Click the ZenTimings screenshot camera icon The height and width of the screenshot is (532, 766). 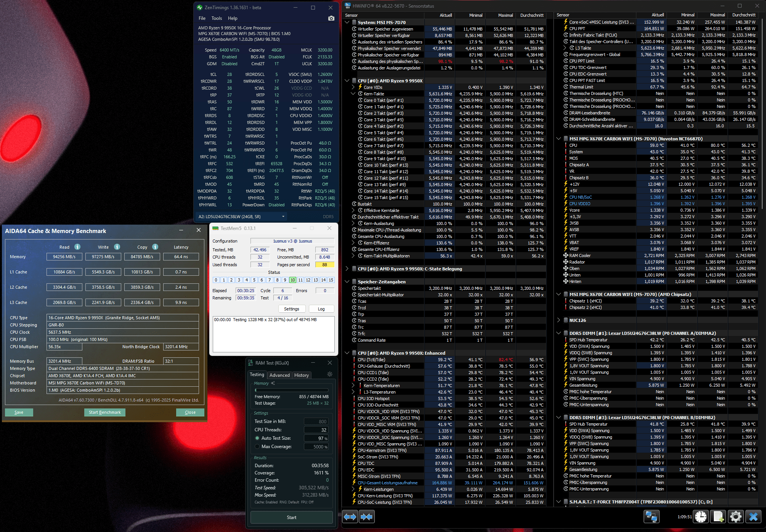click(331, 18)
